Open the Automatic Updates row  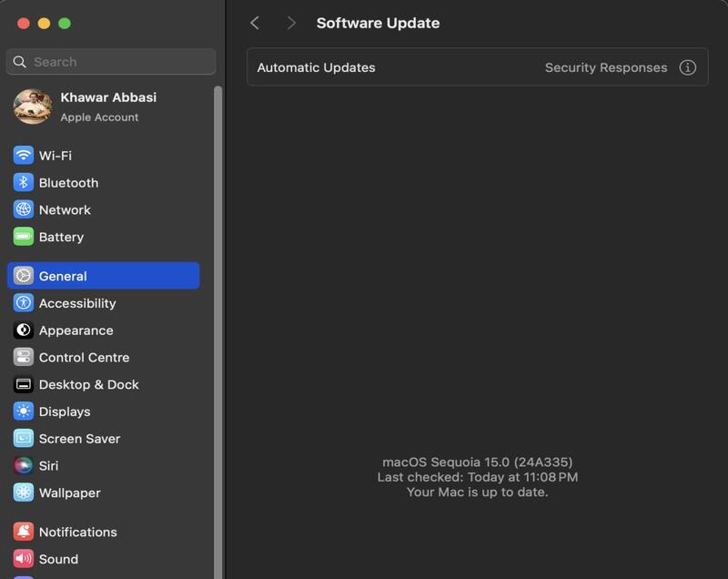pos(316,67)
